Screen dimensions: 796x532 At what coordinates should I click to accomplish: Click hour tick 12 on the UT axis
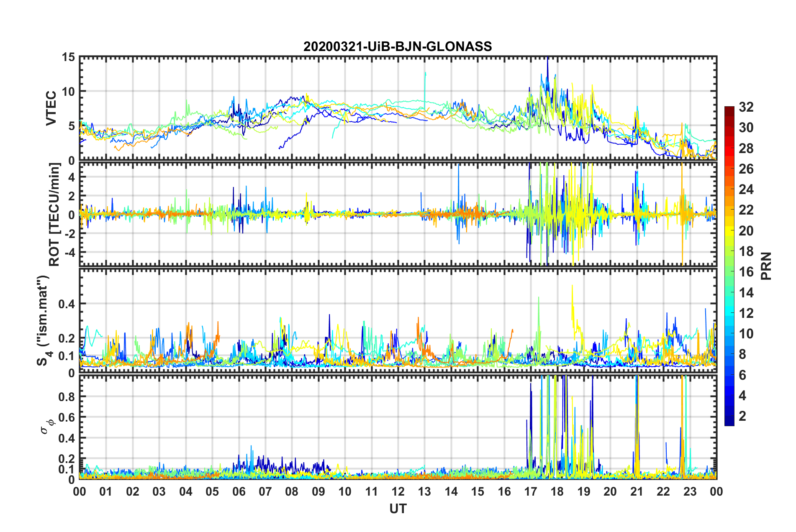tap(398, 491)
